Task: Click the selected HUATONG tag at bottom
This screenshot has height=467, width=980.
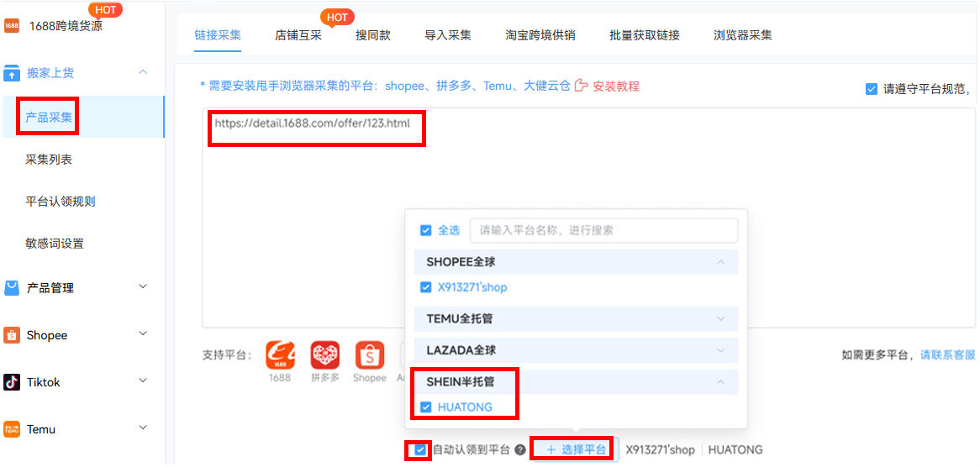Action: [x=735, y=449]
